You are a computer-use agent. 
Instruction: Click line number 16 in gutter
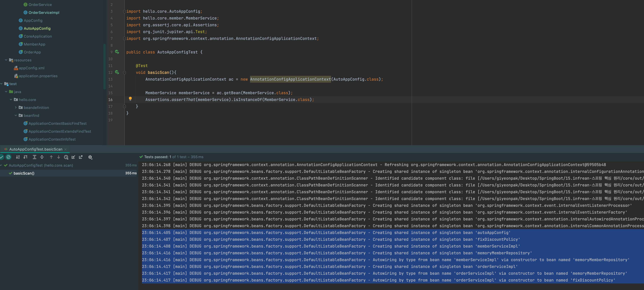[x=110, y=100]
